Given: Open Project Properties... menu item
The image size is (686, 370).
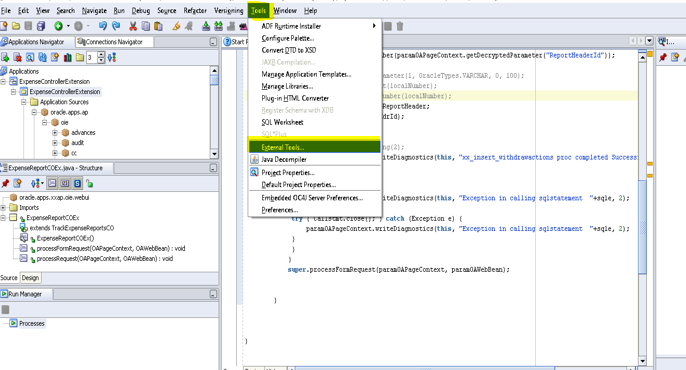Looking at the screenshot, I should point(315,172).
